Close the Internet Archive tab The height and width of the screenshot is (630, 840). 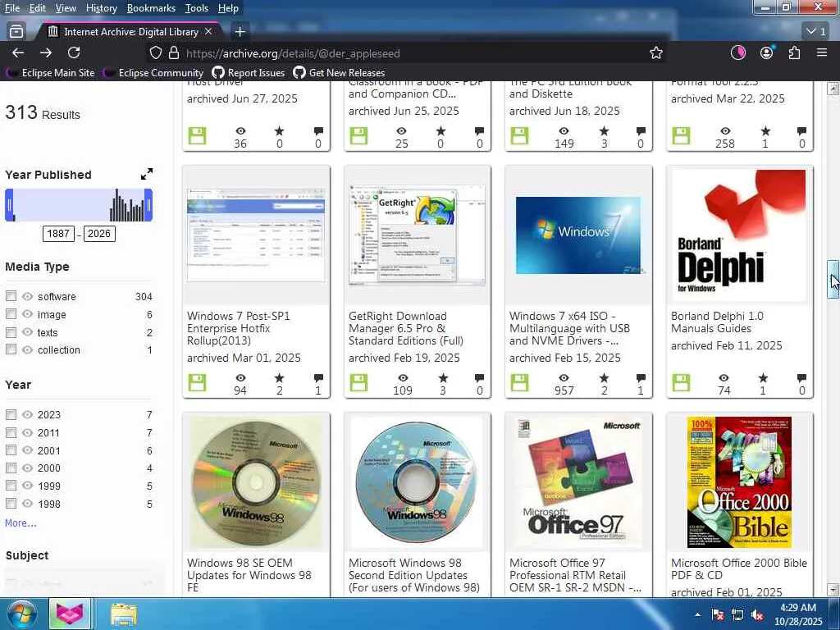click(209, 32)
